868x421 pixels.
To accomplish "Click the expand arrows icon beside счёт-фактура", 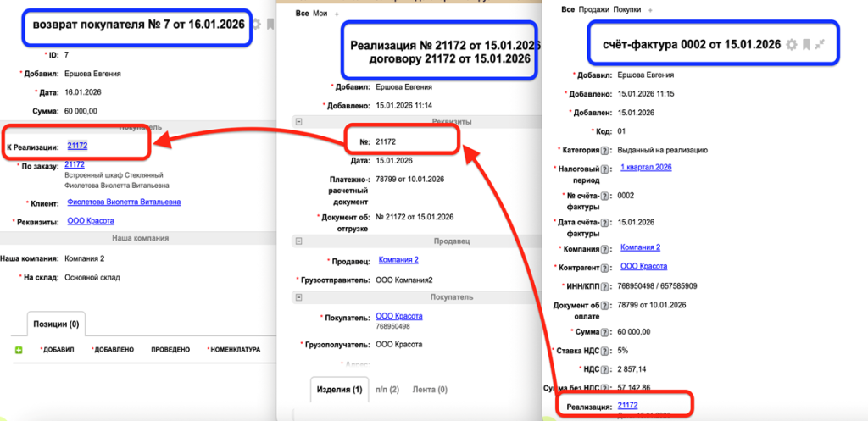I will 820,44.
